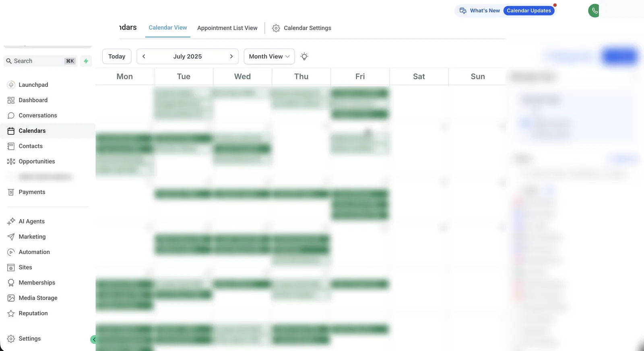
Task: Click the Today button
Action: click(117, 56)
